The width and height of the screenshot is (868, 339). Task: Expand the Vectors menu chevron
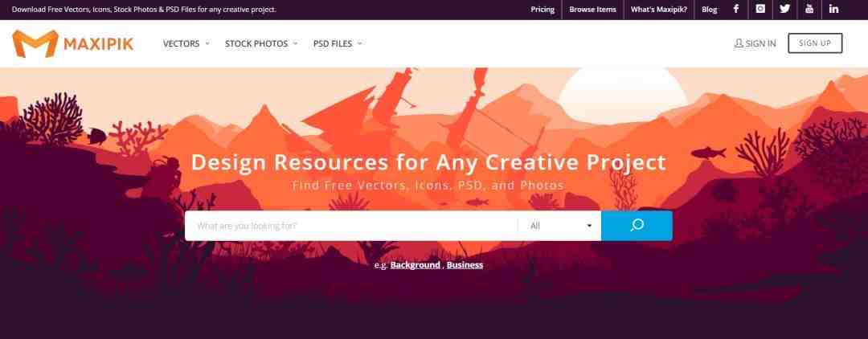[207, 43]
